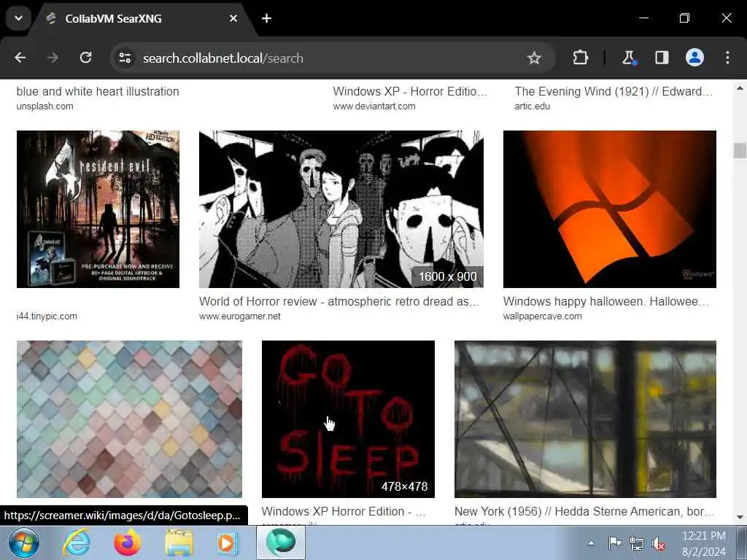This screenshot has height=560, width=747.
Task: Show hidden tray icons arrow
Action: tap(591, 543)
